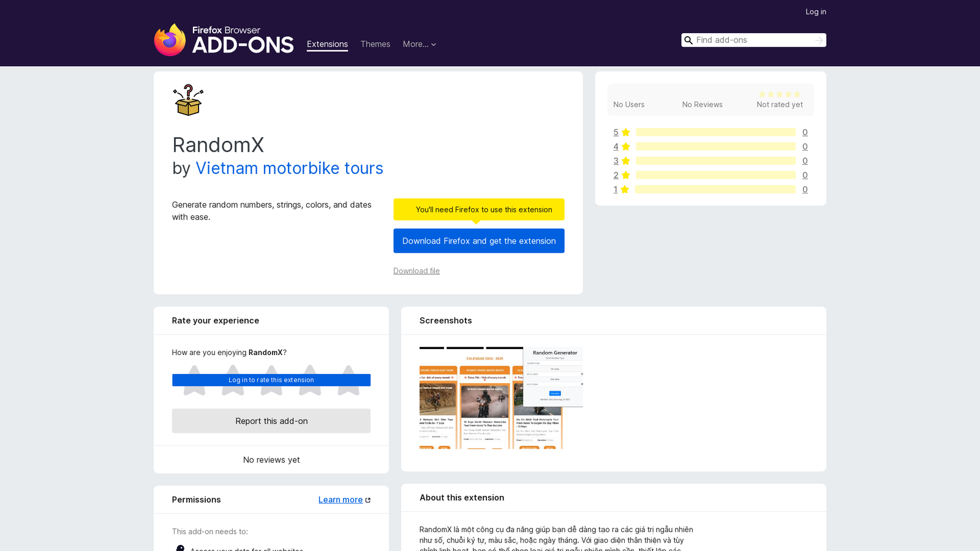The width and height of the screenshot is (980, 551).
Task: Click the external link icon beside Learn more
Action: coord(368,500)
